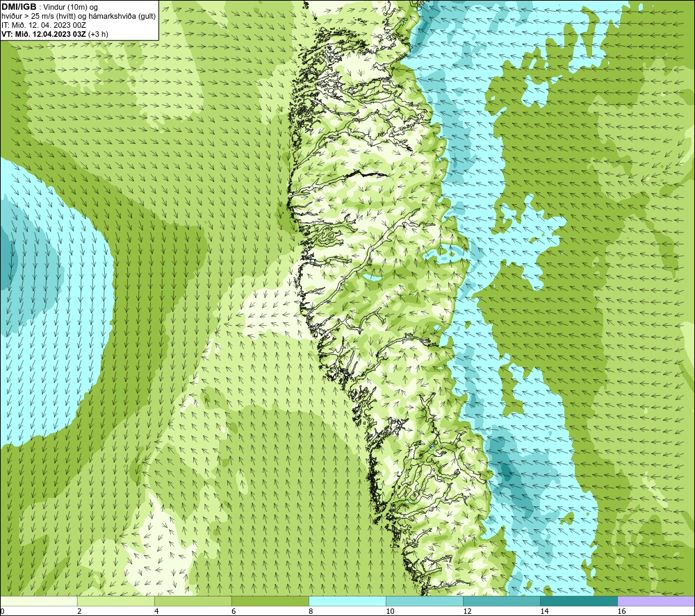Click the darker green 6–8 legend swatch
Image resolution: width=695 pixels, height=616 pixels.
tap(270, 601)
